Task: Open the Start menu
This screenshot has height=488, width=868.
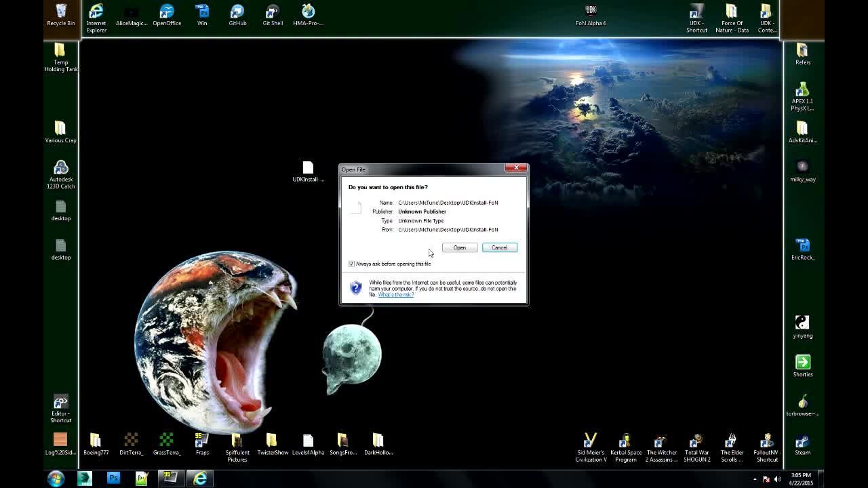Action: (56, 479)
